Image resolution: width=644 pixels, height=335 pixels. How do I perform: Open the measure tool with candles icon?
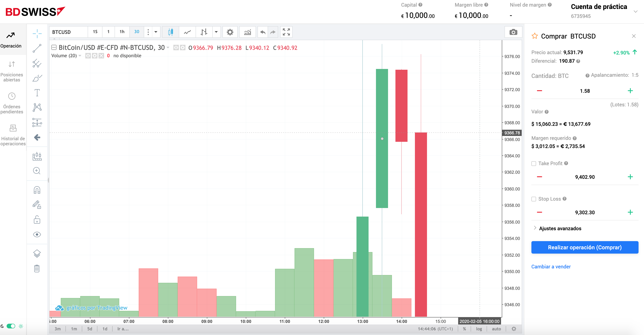click(37, 156)
